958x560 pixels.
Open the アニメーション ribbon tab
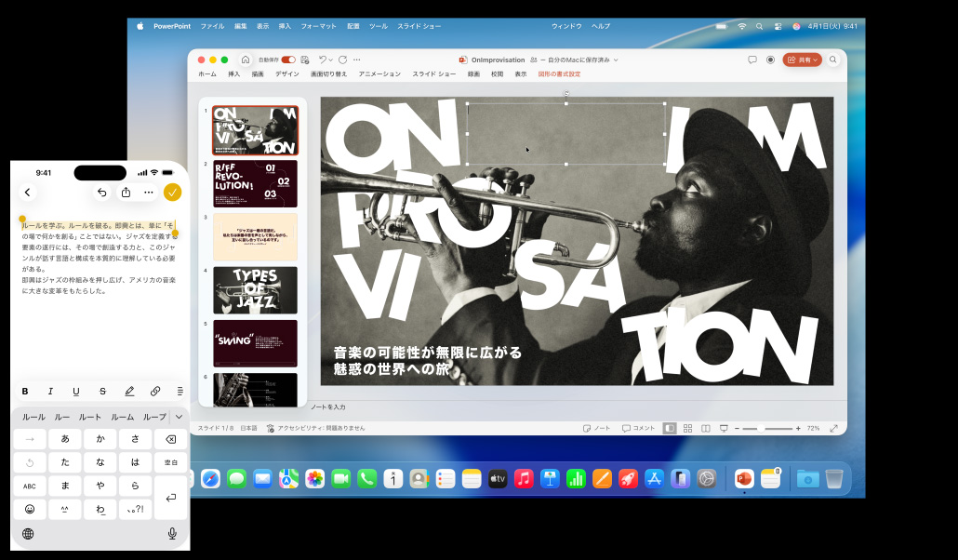click(379, 73)
